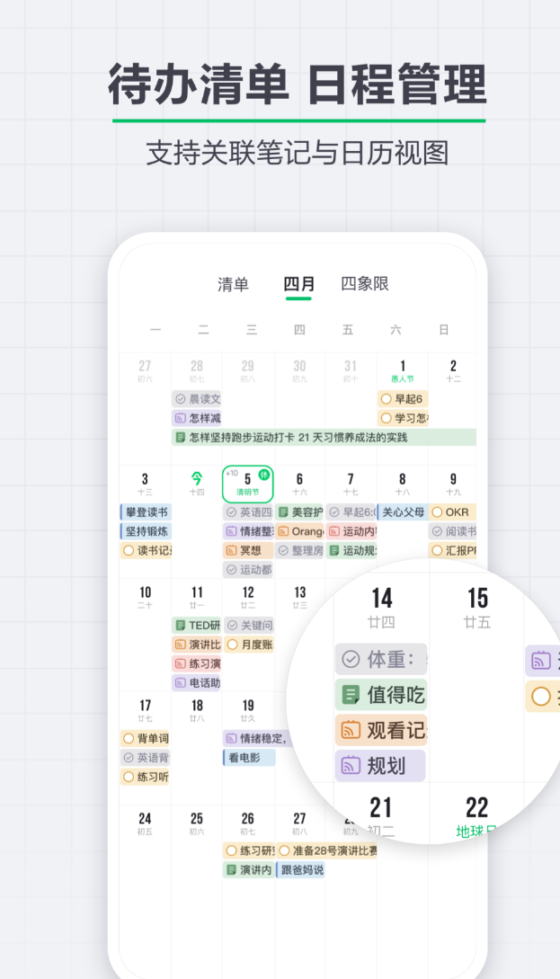Select date 9 十九
This screenshot has height=979, width=560.
point(453,484)
